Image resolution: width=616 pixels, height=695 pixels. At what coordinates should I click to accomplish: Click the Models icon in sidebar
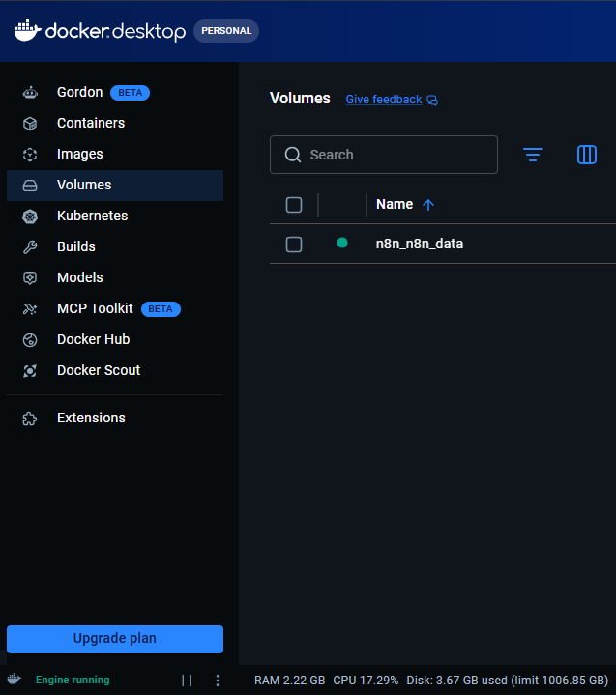click(30, 278)
